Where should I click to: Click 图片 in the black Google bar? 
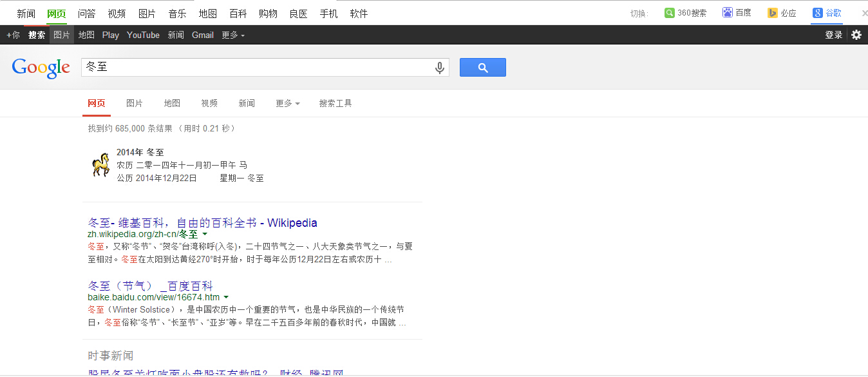[x=62, y=35]
